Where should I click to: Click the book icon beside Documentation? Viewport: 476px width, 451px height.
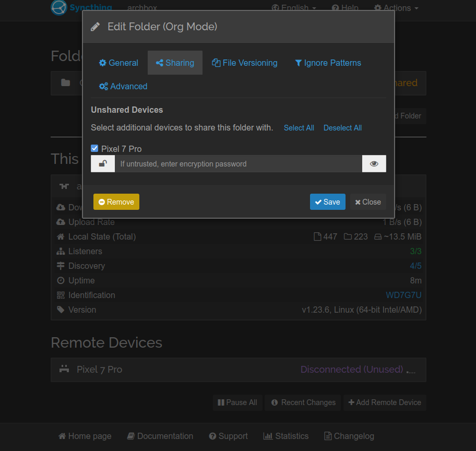pos(130,436)
